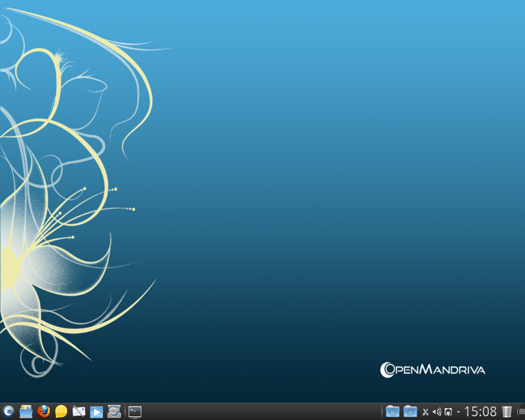Switch to the terminal window in taskbar
Screen dimensions: 525x420
135,412
